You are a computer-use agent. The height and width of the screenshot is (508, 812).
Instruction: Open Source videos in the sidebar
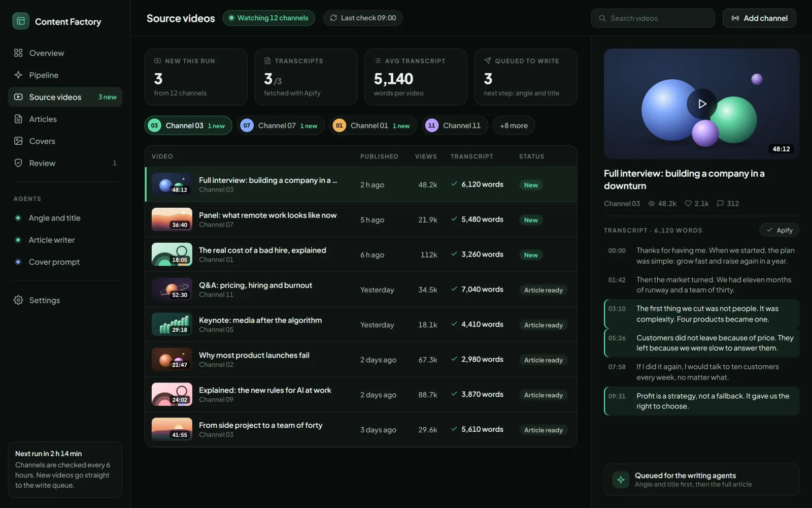pyautogui.click(x=65, y=97)
